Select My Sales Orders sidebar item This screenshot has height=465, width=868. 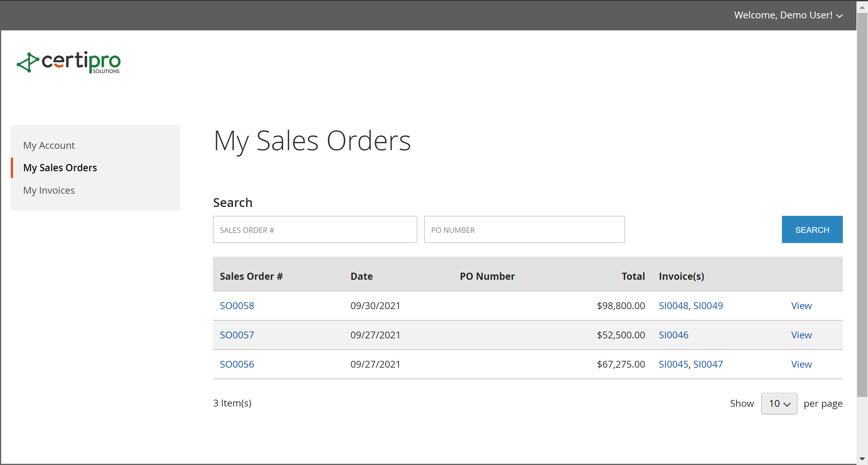coord(60,168)
